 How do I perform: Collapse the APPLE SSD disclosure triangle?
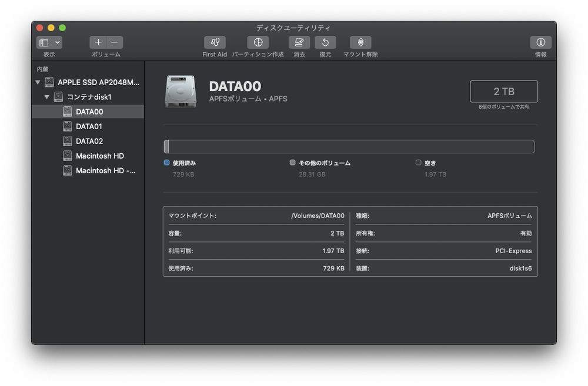pos(38,82)
